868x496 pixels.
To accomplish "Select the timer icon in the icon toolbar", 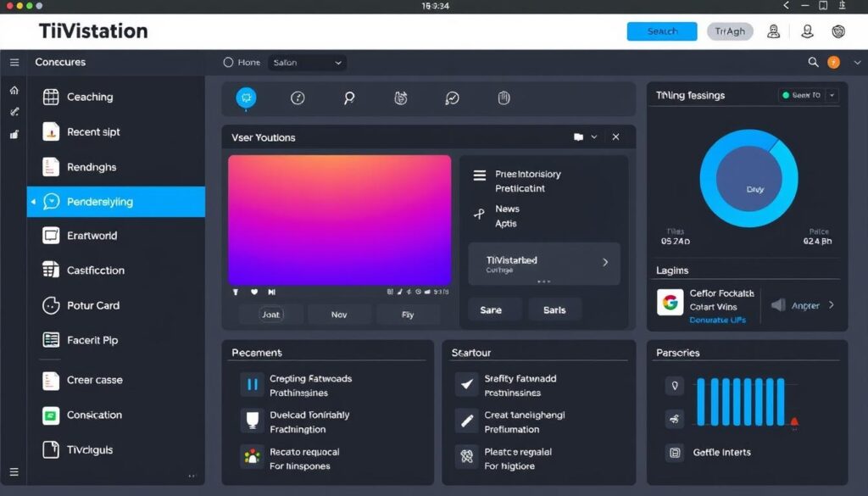I will tap(401, 98).
